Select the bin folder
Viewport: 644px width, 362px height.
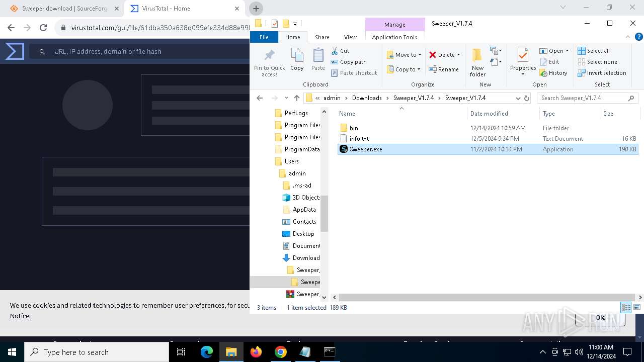click(x=354, y=128)
